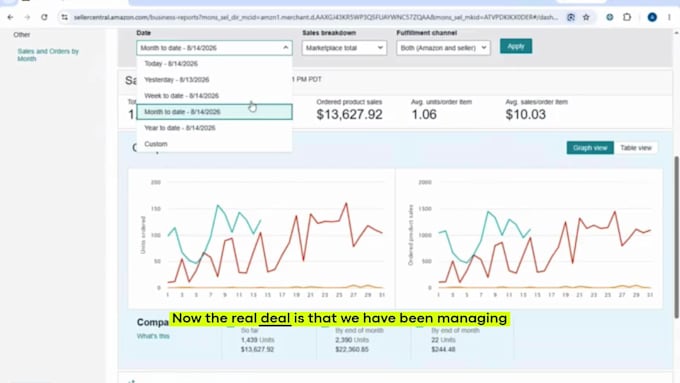Click the page vertical scrollbar thumb
The image size is (680, 383).
pyautogui.click(x=676, y=238)
